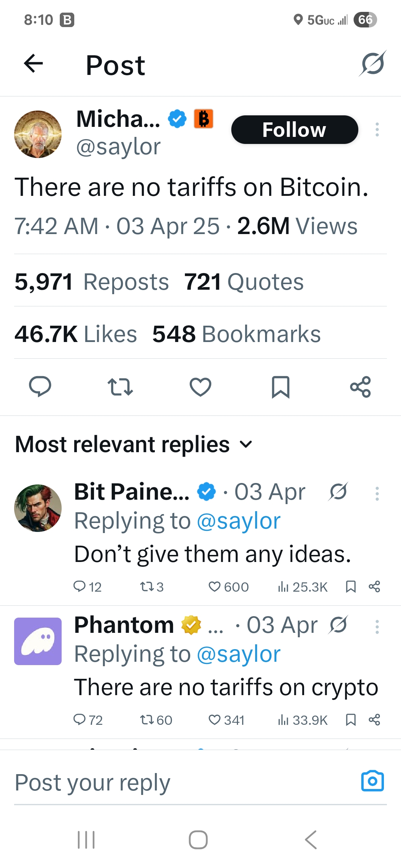Open the 46.7K Likes list

pyautogui.click(x=76, y=334)
